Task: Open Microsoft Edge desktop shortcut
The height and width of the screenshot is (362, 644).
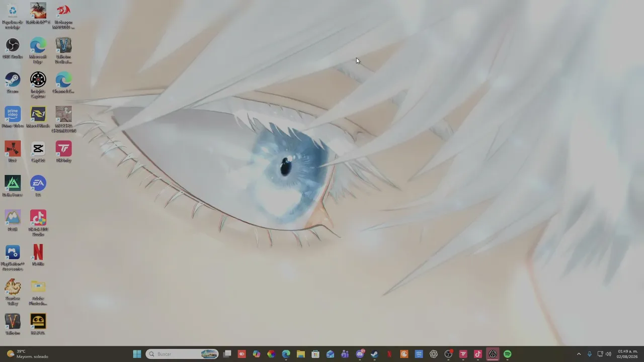Action: point(38,51)
